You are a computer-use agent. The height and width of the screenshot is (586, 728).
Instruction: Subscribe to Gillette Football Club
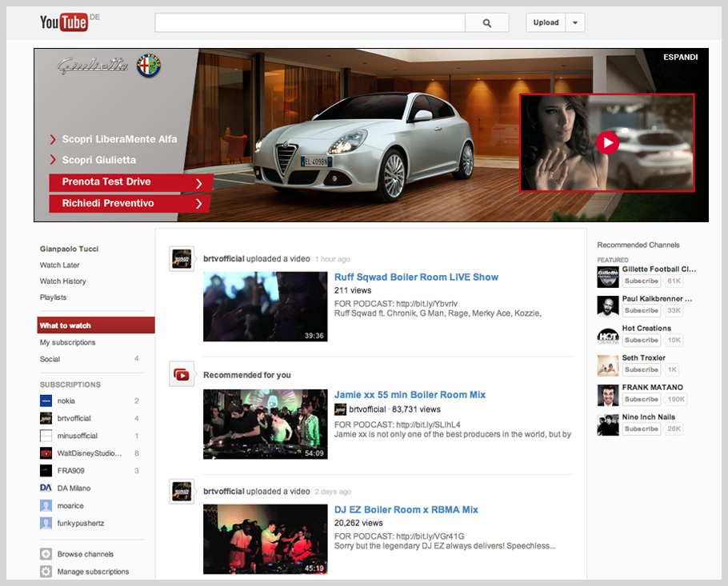pyautogui.click(x=641, y=281)
